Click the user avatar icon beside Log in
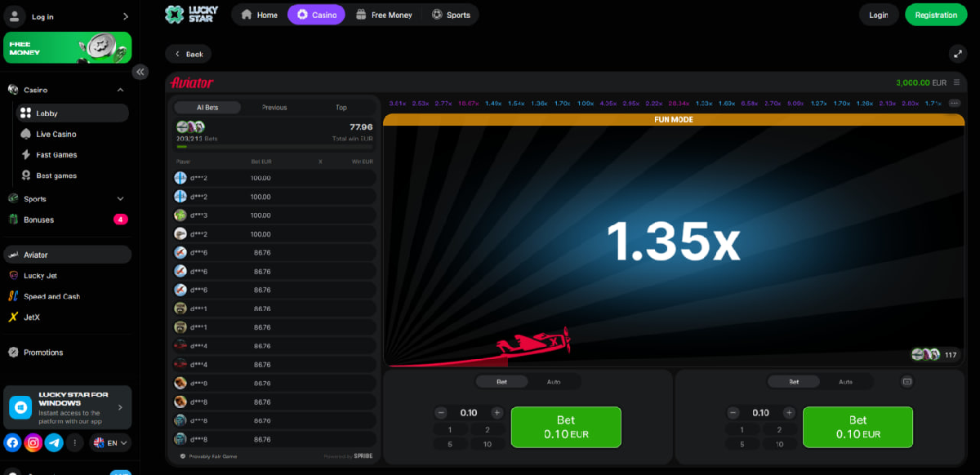Viewport: 980px width, 475px height. click(x=16, y=16)
